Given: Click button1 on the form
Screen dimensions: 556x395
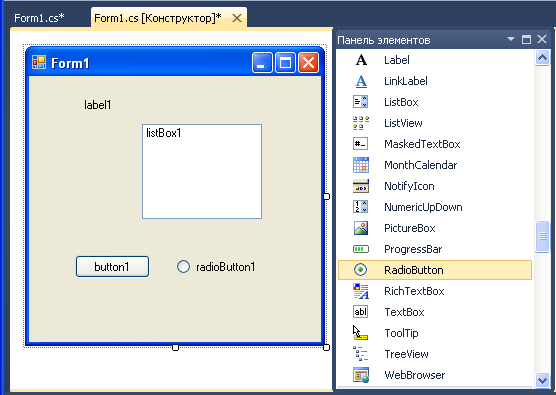Looking at the screenshot, I should tap(112, 267).
